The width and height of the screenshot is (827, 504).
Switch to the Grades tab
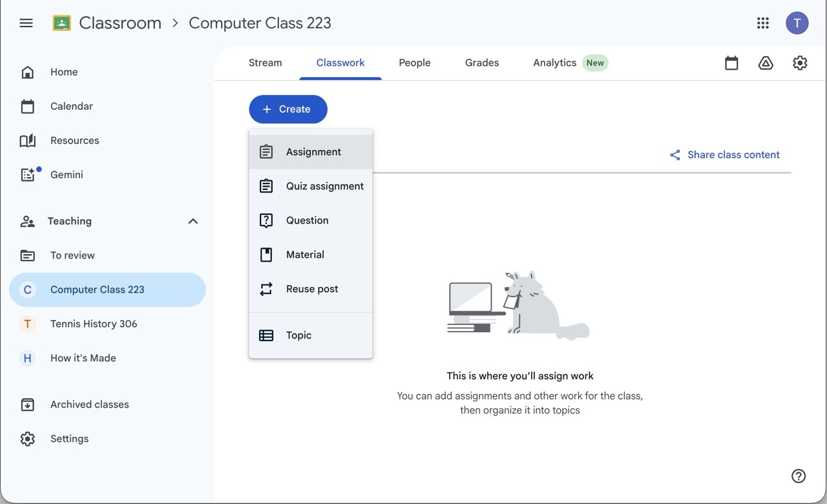482,63
